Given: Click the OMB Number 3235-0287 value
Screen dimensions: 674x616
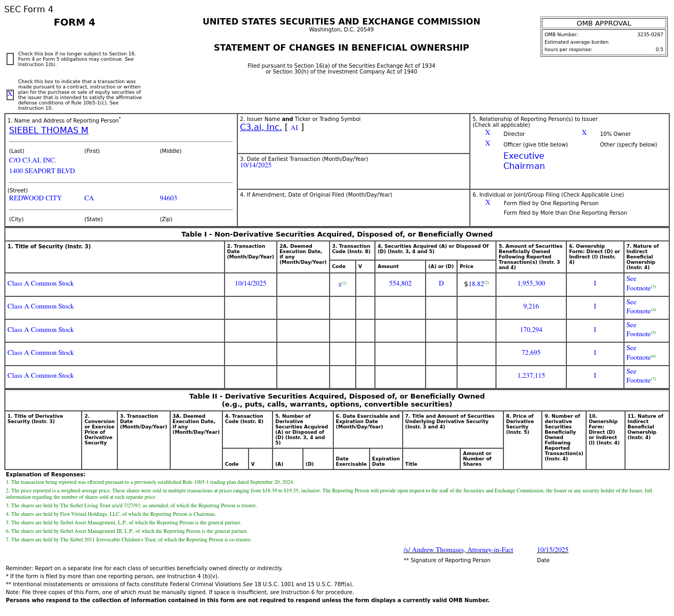Looking at the screenshot, I should click(x=649, y=35).
